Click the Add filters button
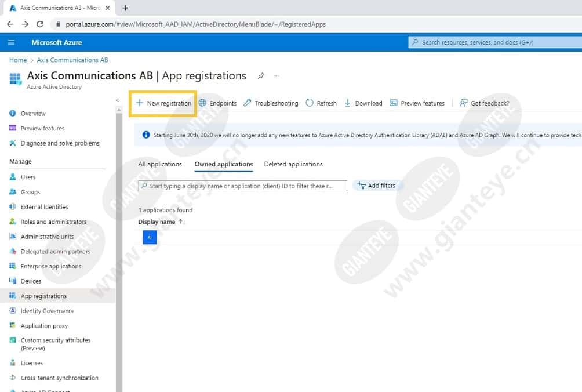 pyautogui.click(x=377, y=185)
